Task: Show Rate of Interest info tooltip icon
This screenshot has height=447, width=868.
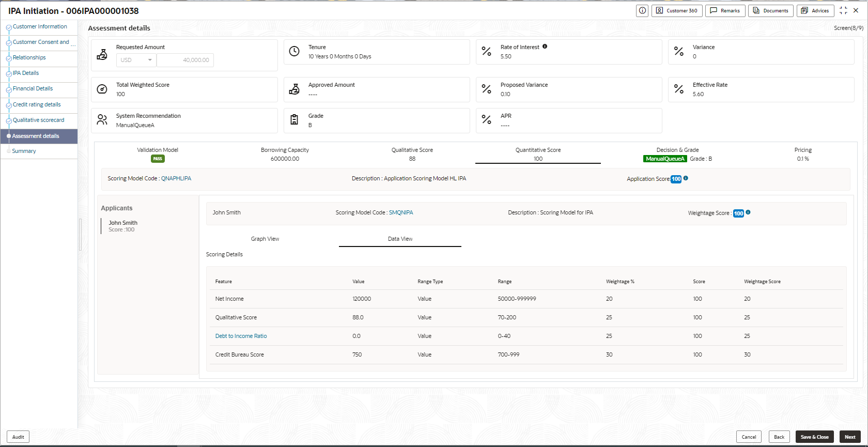Action: click(x=545, y=47)
